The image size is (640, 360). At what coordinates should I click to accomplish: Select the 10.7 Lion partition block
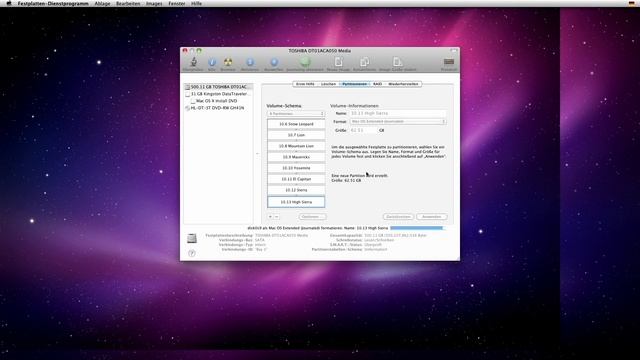point(296,135)
